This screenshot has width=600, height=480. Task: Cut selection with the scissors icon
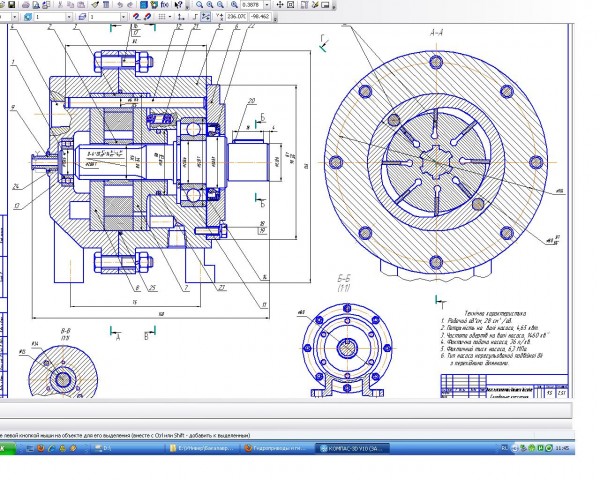(60, 5)
